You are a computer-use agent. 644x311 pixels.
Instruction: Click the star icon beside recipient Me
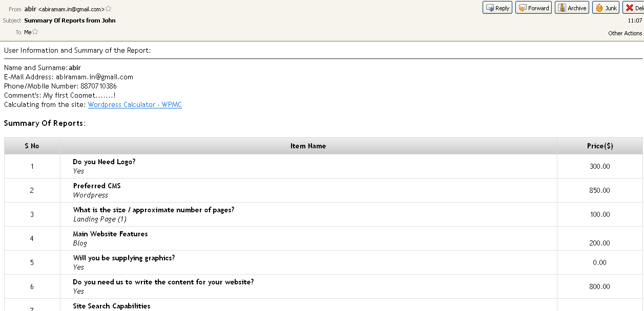35,32
